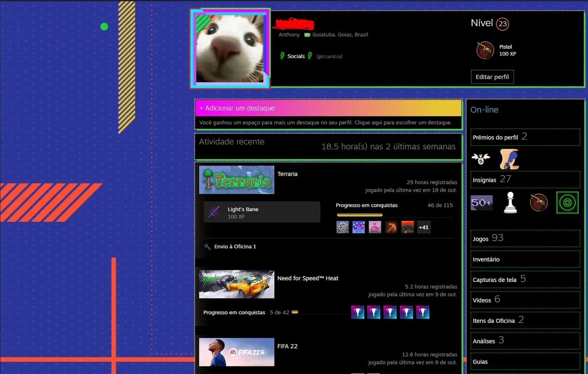This screenshot has height=374, width=588.
Task: Click the cat profile avatar
Action: pyautogui.click(x=230, y=48)
